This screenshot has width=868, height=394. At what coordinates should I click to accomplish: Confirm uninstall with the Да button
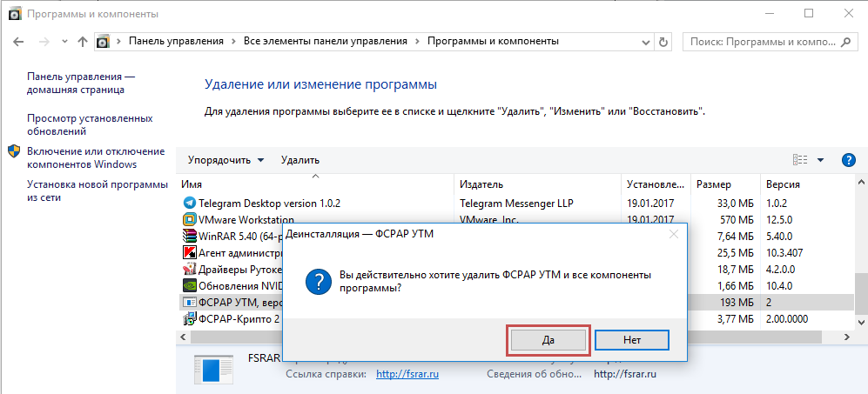pyautogui.click(x=548, y=339)
